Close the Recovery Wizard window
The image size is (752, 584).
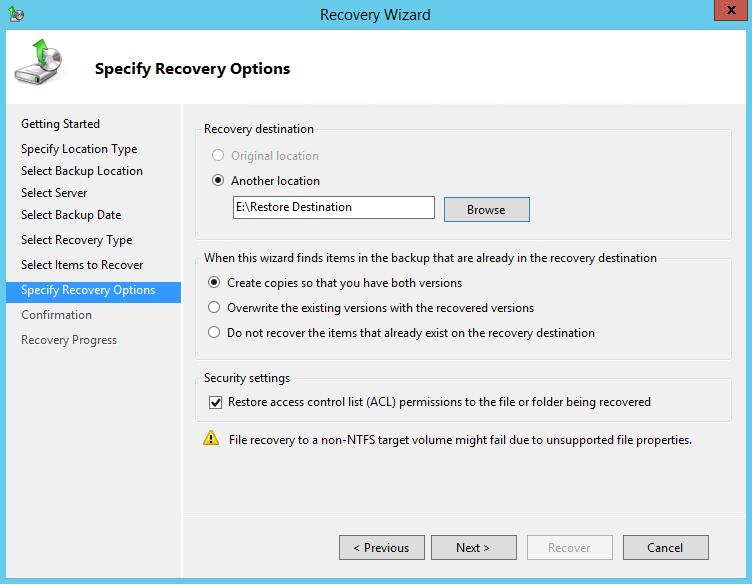click(x=727, y=12)
